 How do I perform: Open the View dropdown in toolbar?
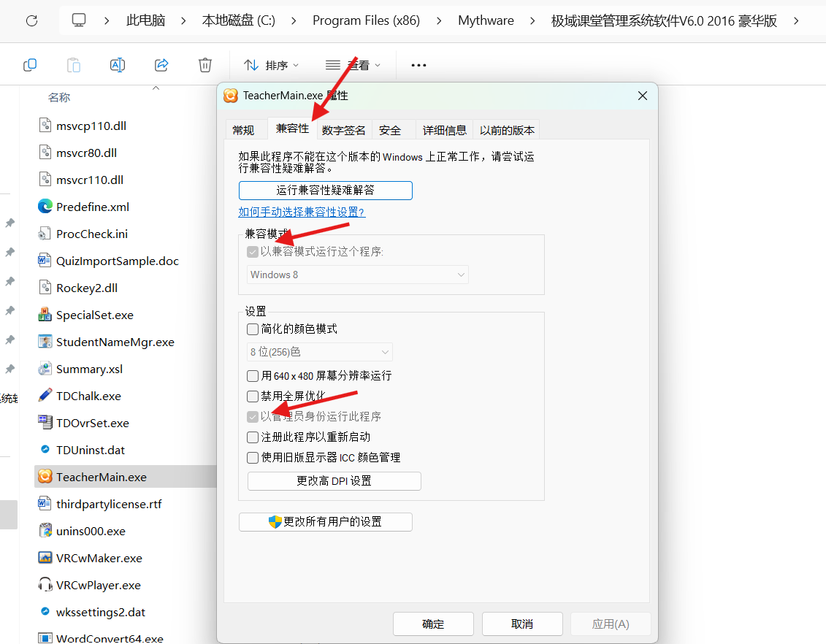click(353, 65)
